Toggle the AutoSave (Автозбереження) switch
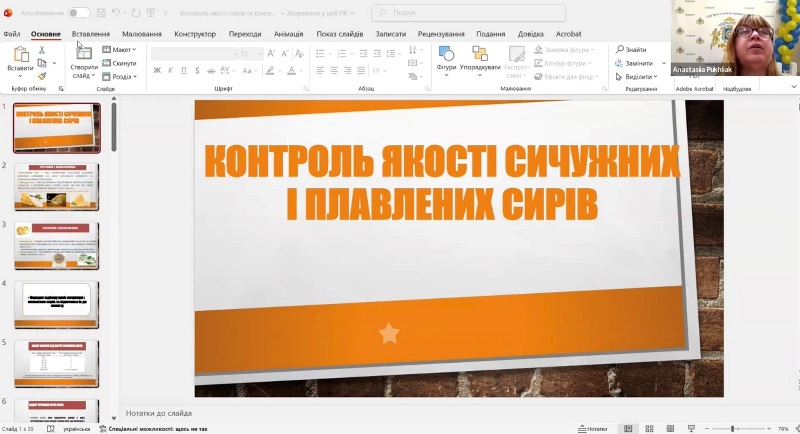Screen dimensions: 800x434 (78, 13)
